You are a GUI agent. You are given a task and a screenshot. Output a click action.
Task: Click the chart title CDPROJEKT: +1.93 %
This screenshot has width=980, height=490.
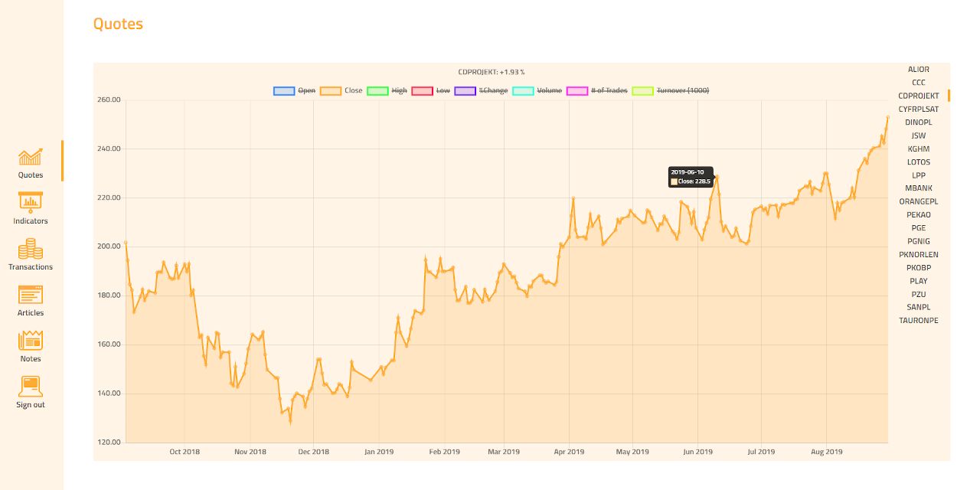[x=492, y=72]
